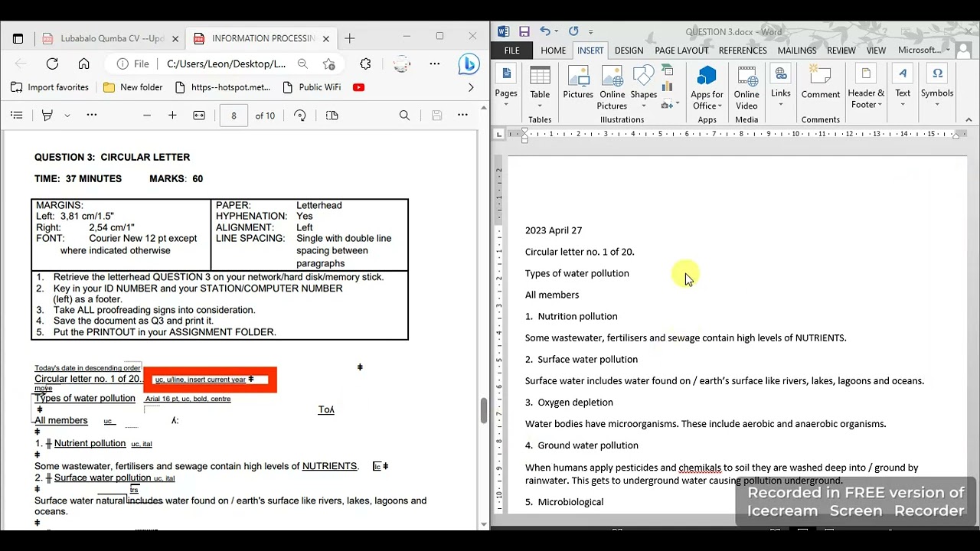Open Edge settings and more menu
The image size is (980, 551).
pos(434,64)
